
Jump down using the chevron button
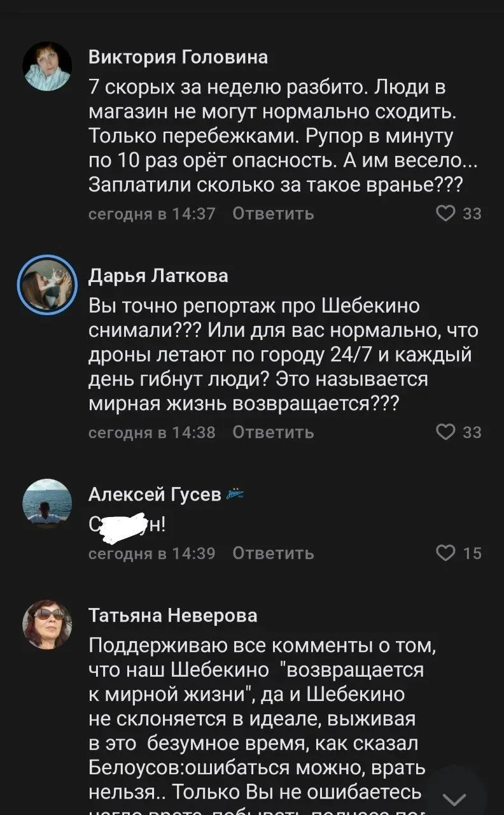(x=454, y=800)
